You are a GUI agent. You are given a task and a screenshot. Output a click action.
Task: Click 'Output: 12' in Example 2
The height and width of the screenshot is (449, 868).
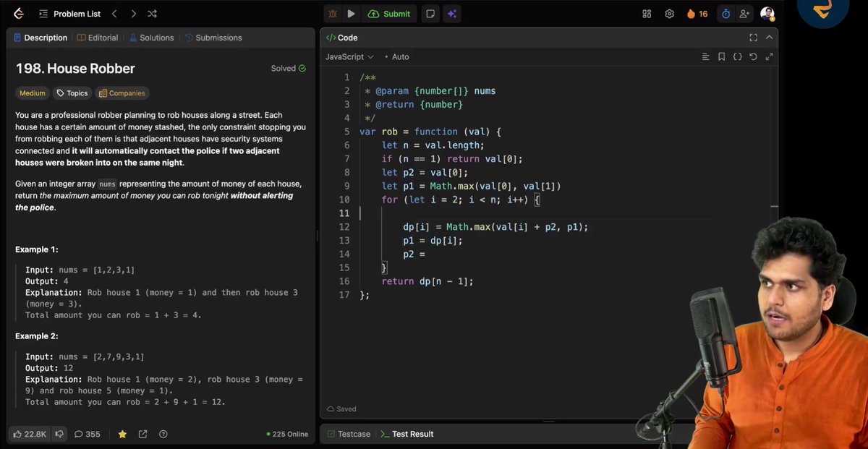[x=48, y=368]
